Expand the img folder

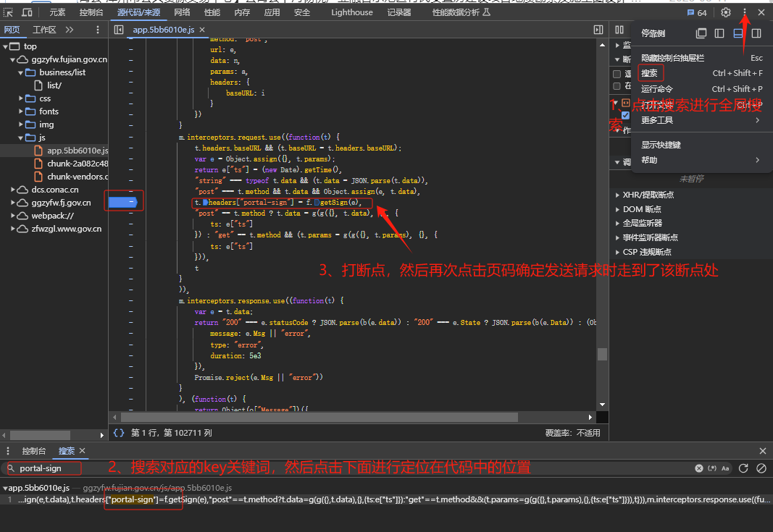[x=21, y=124]
